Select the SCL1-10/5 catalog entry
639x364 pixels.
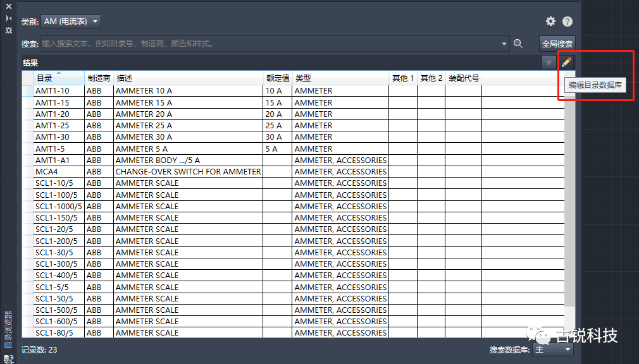(x=54, y=183)
